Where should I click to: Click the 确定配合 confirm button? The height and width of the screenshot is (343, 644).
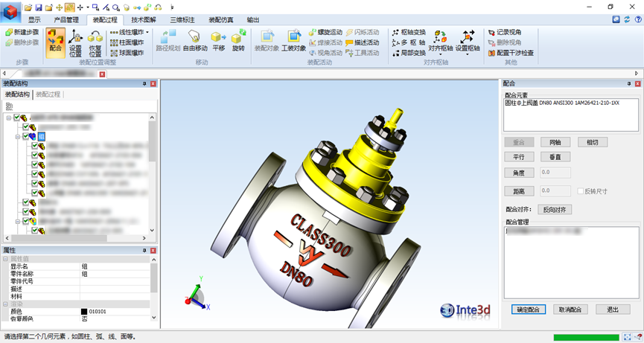coord(529,310)
